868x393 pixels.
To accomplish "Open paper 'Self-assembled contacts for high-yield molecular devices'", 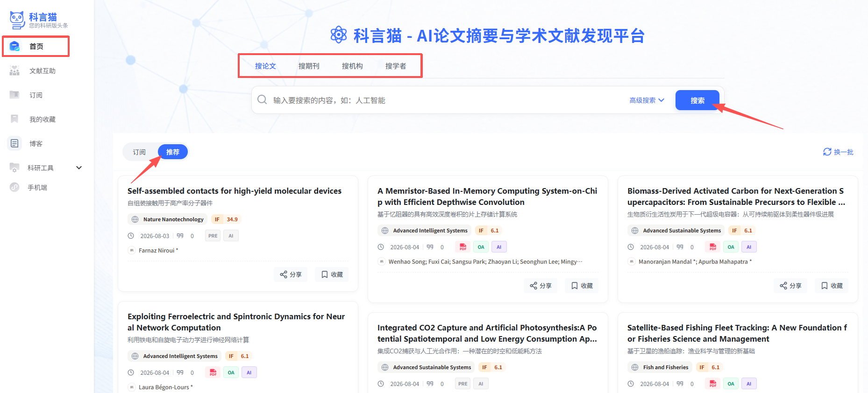I will point(235,191).
